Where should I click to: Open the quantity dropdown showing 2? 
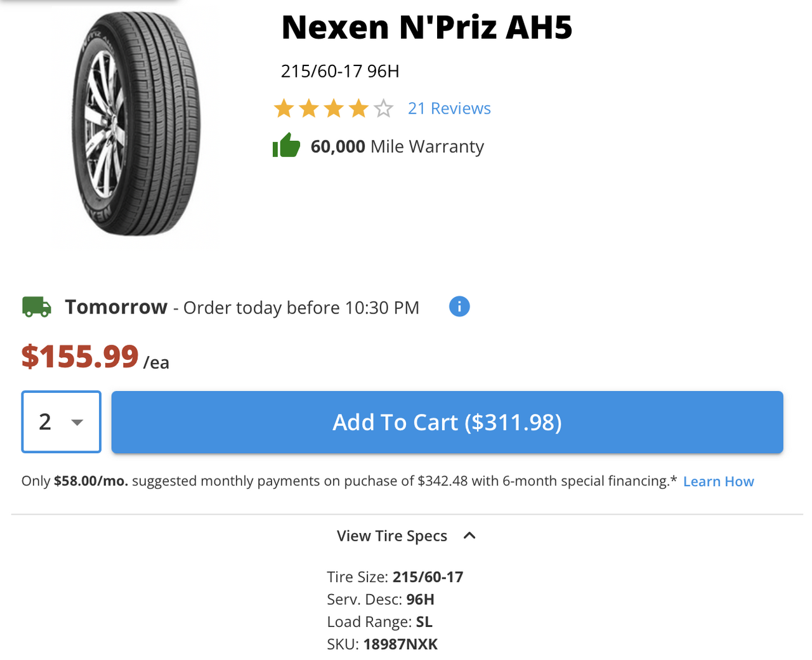tap(62, 422)
